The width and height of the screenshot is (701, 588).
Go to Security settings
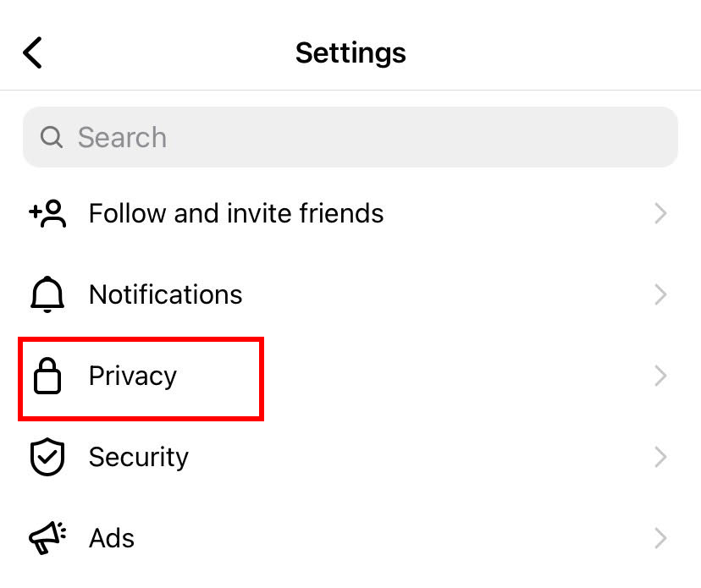(139, 457)
